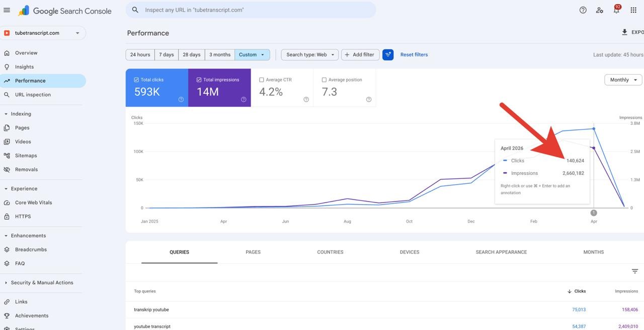Open tubetranscript.com property selector

click(x=43, y=33)
